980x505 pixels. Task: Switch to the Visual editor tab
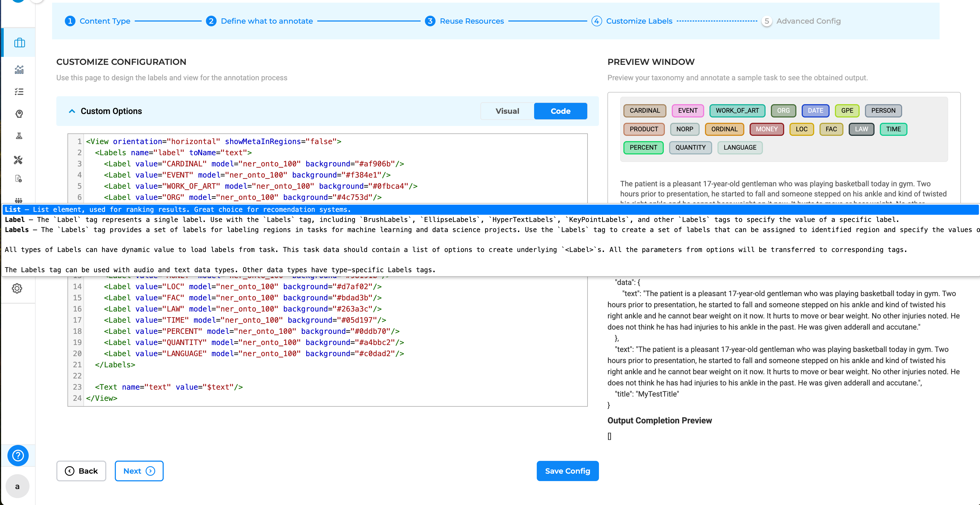[508, 111]
